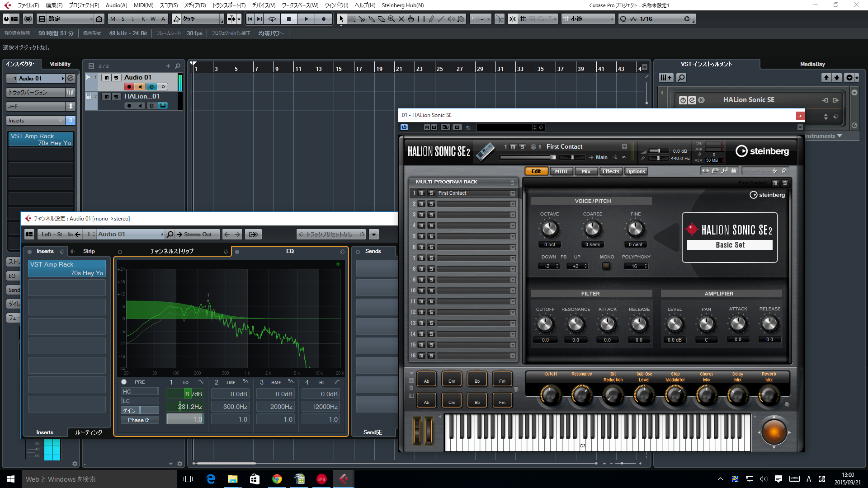Viewport: 868px width, 488px height.
Task: Open the デバイス(V) menu
Action: 264,5
